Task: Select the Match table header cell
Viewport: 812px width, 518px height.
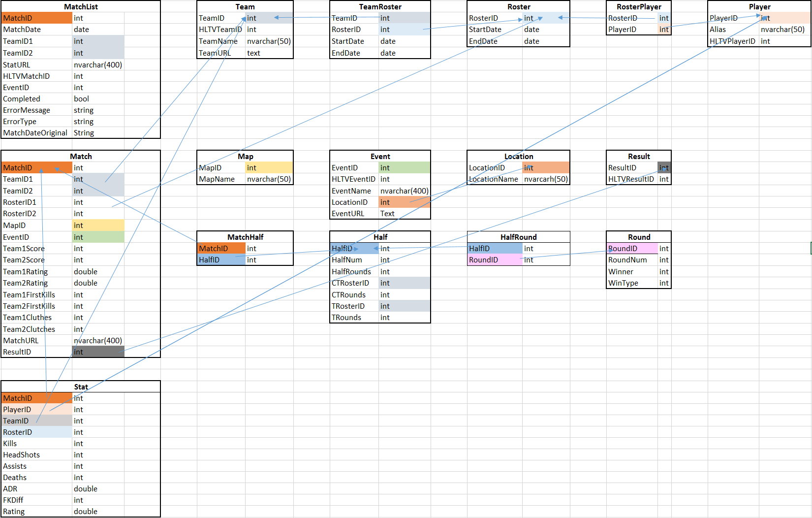Action: (81, 157)
